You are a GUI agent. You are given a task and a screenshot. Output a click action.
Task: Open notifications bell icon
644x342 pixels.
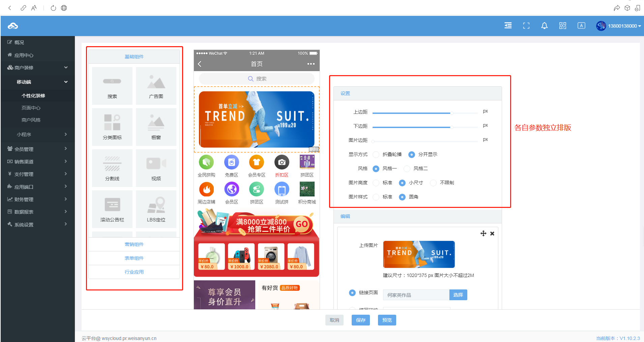click(545, 26)
